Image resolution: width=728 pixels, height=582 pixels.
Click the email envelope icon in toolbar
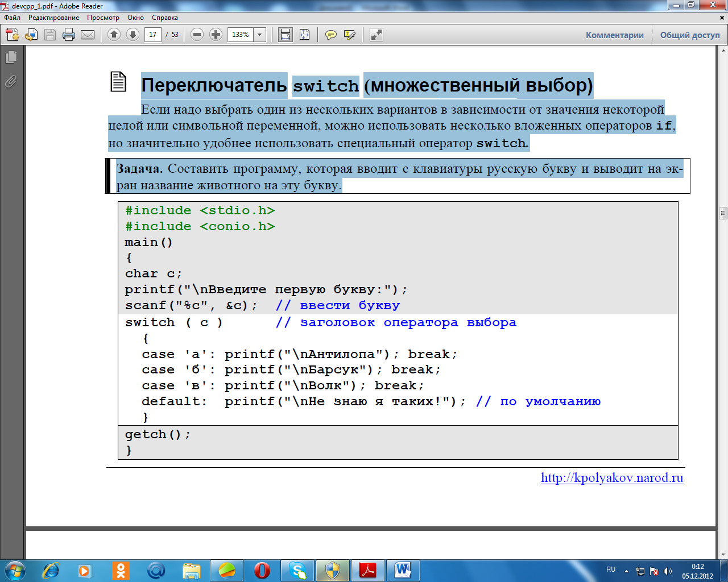(88, 35)
